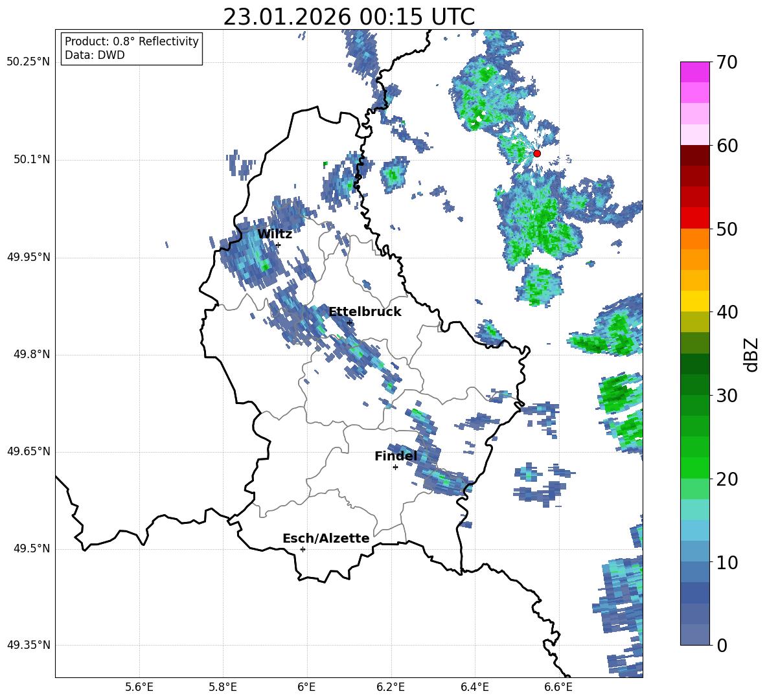Click the 49.95°N latitude label

29,256
